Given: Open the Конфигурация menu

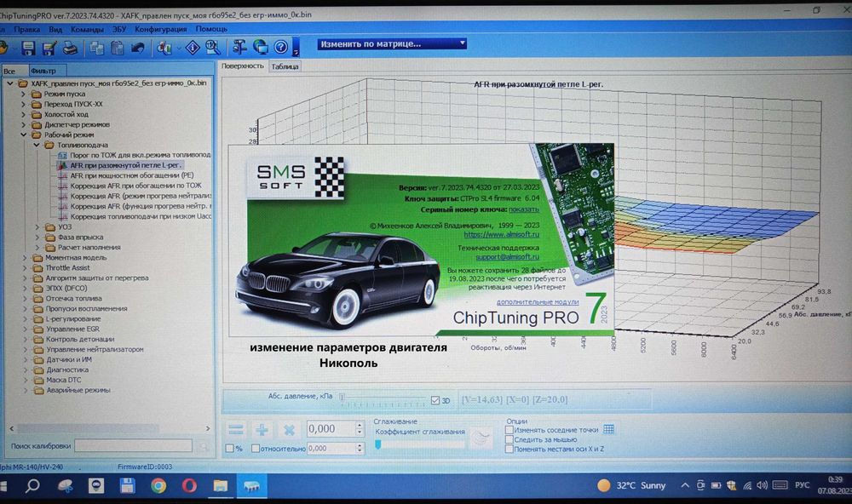Looking at the screenshot, I should click(161, 29).
